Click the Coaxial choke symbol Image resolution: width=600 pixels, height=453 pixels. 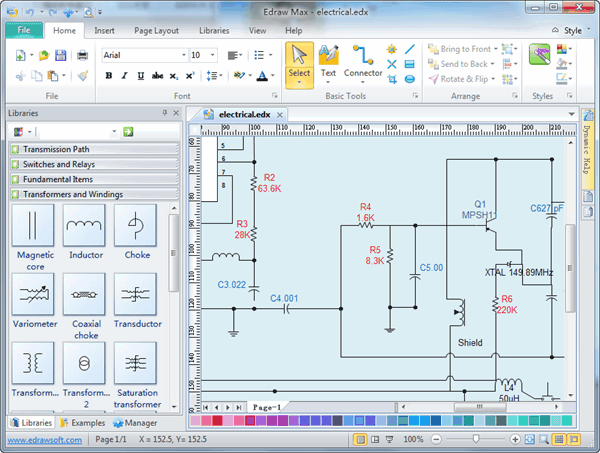click(86, 295)
